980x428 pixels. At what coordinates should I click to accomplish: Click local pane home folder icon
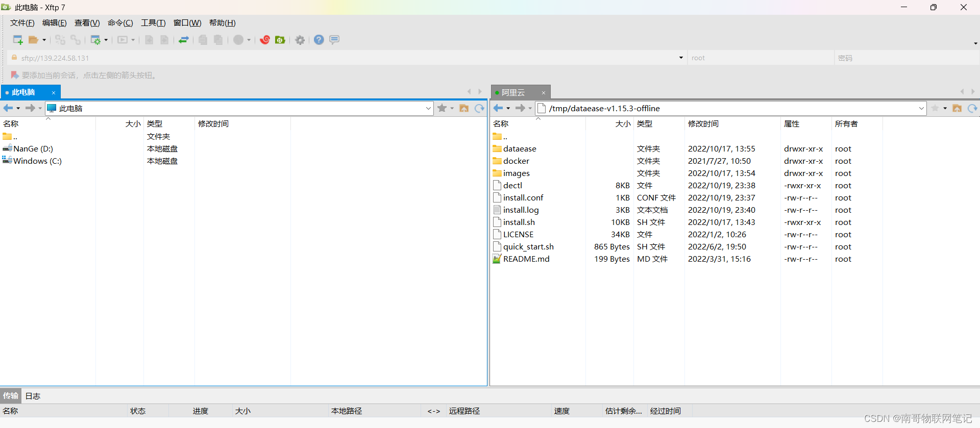point(464,108)
